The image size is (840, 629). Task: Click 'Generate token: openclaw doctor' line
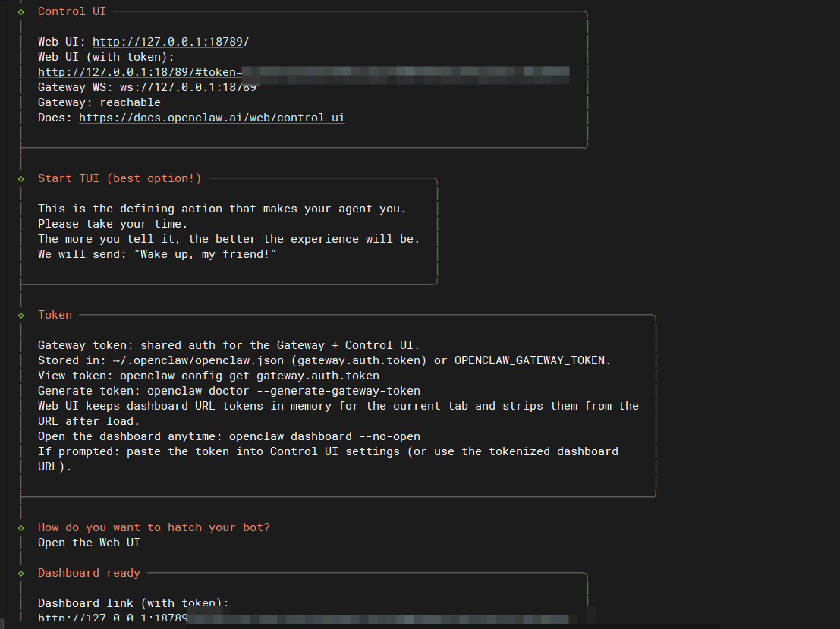click(228, 391)
